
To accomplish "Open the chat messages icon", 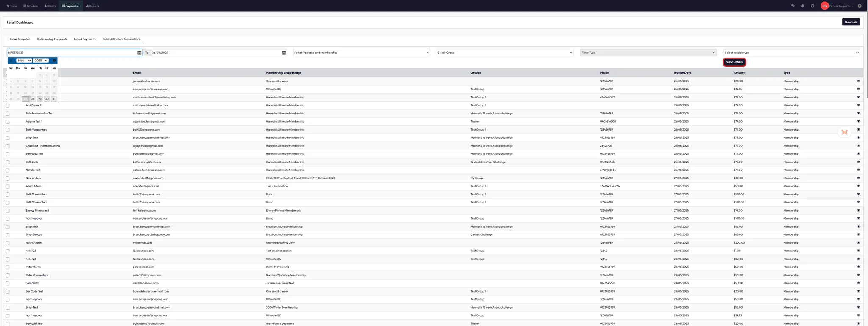I will 793,6.
